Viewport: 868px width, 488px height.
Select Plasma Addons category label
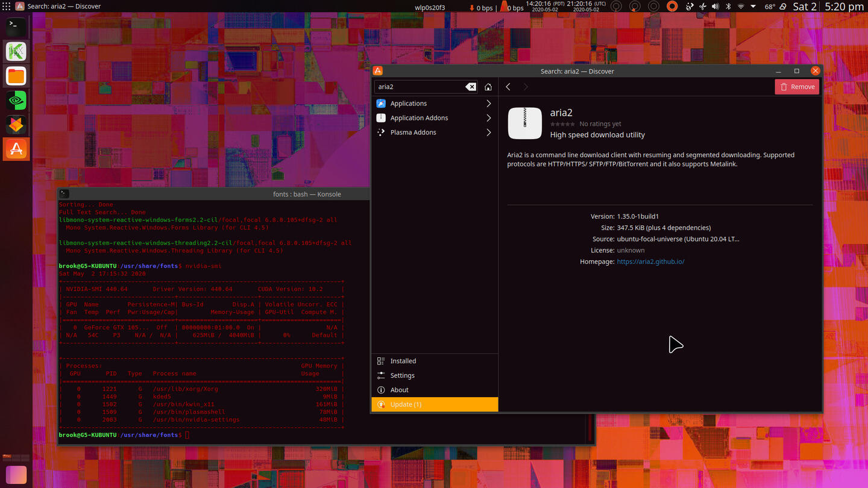pos(413,133)
